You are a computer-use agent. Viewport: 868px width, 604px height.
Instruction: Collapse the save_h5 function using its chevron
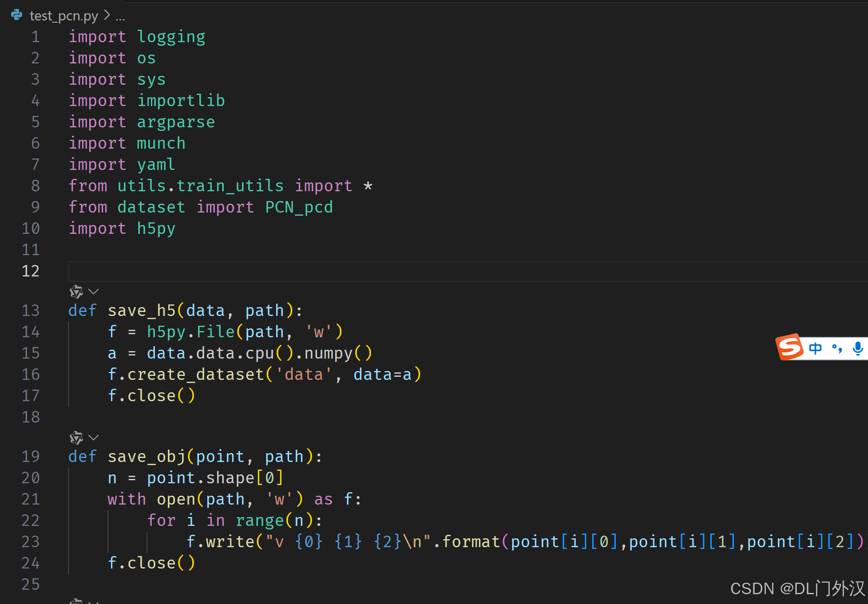pyautogui.click(x=94, y=292)
